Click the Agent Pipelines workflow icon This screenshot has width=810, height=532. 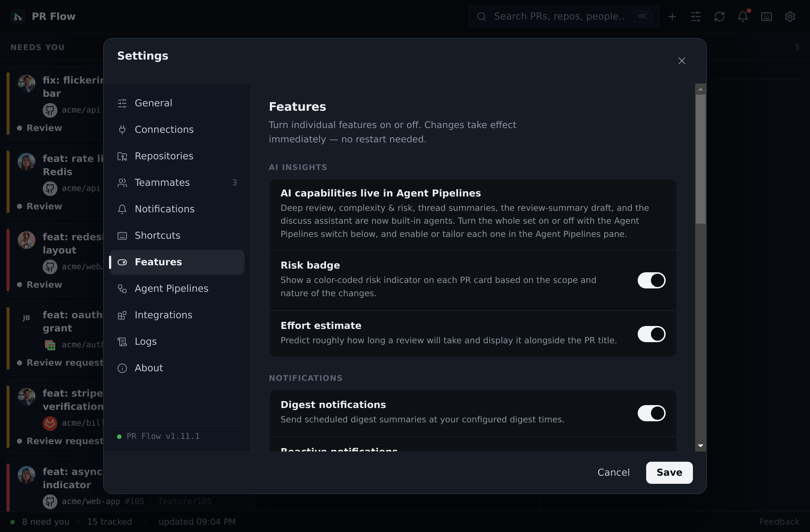pos(122,289)
